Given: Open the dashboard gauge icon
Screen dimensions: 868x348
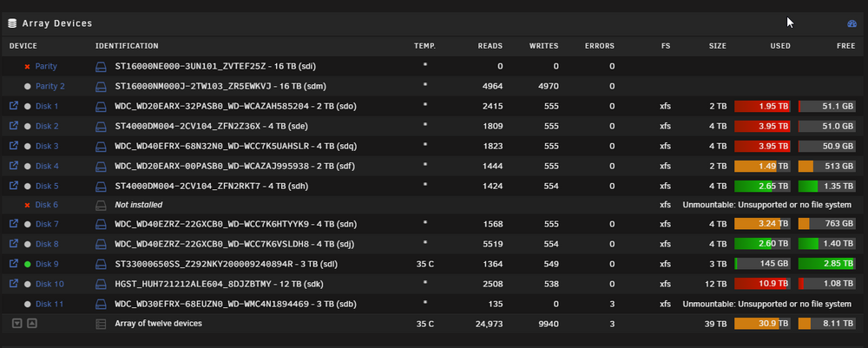Looking at the screenshot, I should (852, 23).
